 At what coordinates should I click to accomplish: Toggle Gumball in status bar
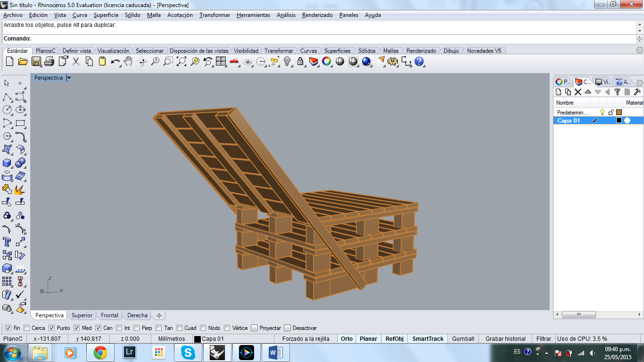463,338
